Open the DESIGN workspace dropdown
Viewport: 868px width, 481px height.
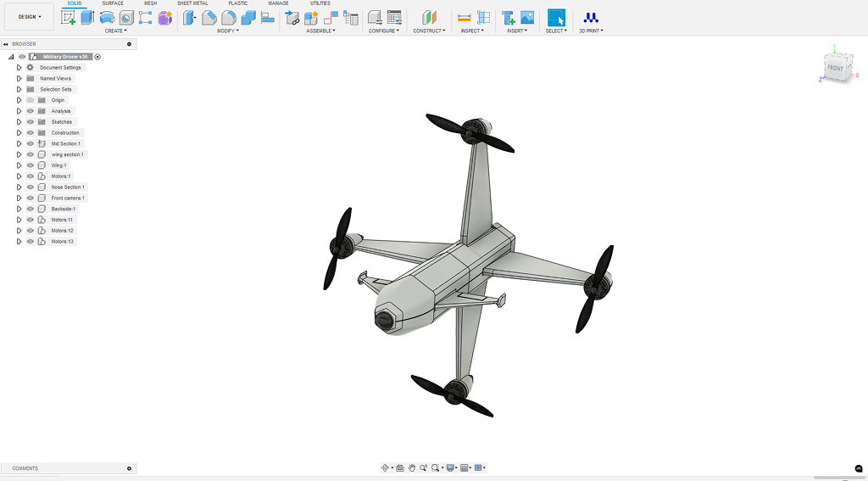click(x=30, y=17)
